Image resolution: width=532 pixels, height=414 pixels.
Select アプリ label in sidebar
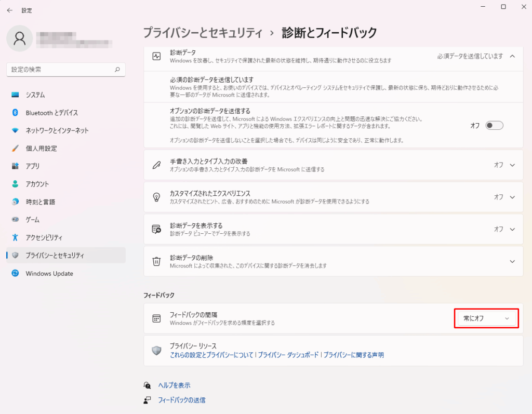33,166
